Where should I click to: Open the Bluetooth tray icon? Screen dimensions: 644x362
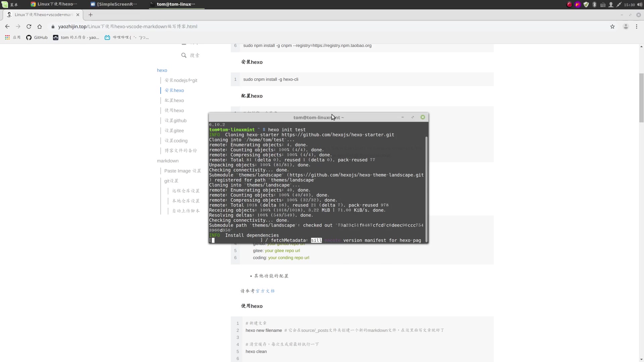coord(594,4)
